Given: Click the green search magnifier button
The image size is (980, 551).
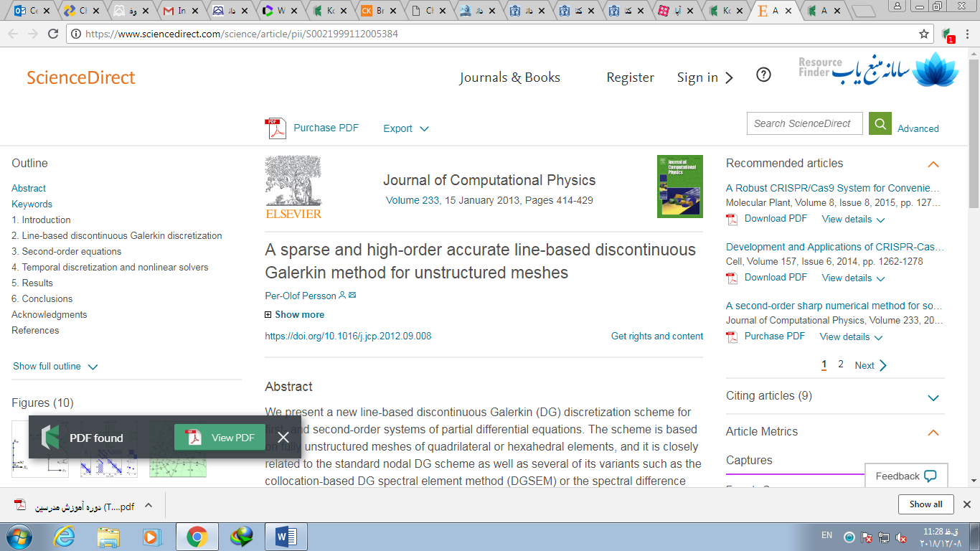Looking at the screenshot, I should point(880,123).
